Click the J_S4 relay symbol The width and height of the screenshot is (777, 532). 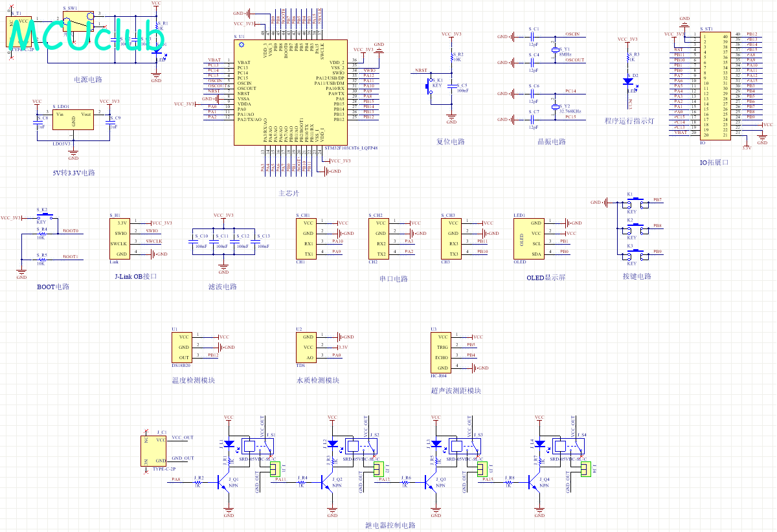(x=569, y=447)
